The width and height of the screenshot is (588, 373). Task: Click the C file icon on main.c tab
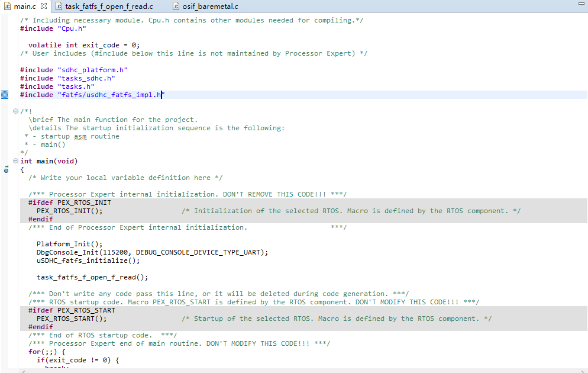point(7,7)
